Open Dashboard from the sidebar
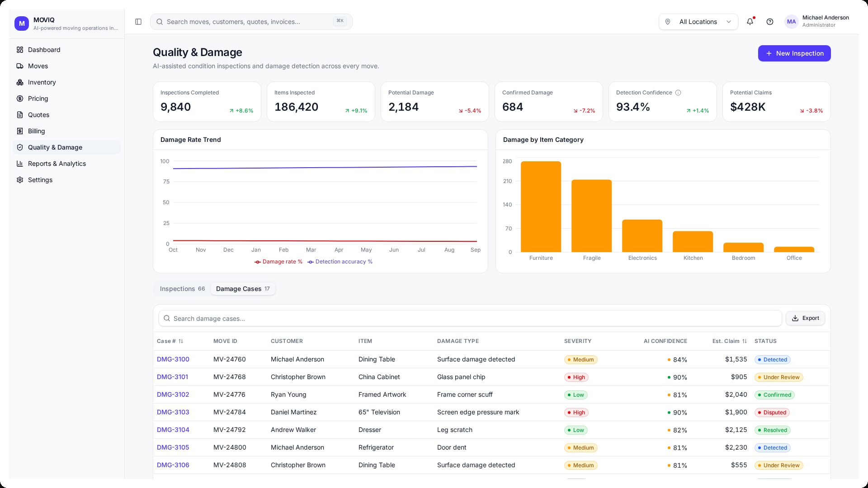Image resolution: width=868 pixels, height=488 pixels. click(x=66, y=50)
